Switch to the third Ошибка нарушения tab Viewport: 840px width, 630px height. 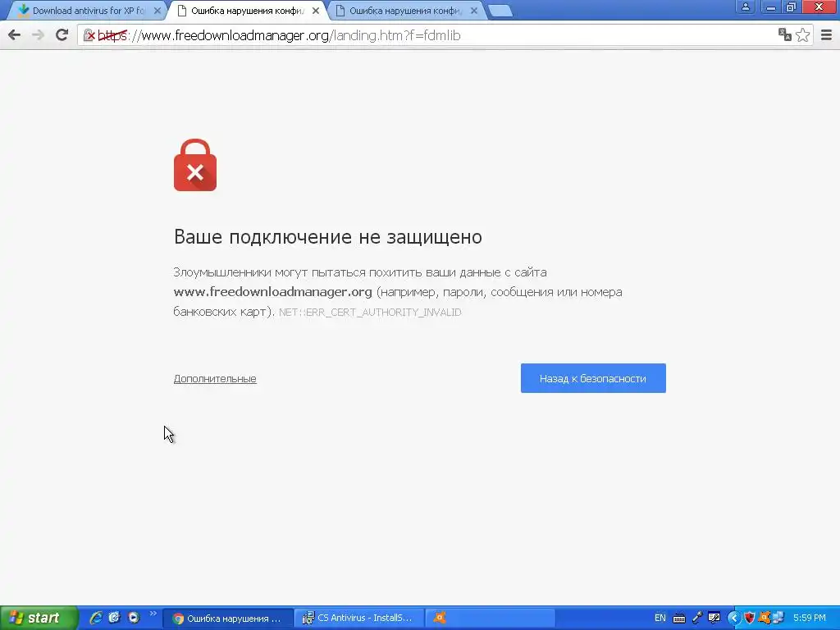coord(406,11)
